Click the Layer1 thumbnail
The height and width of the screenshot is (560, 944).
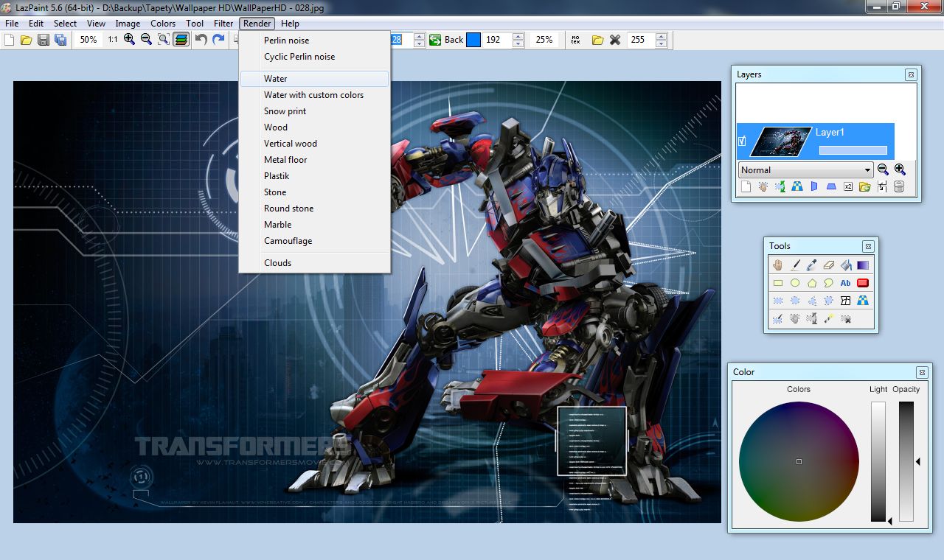780,141
